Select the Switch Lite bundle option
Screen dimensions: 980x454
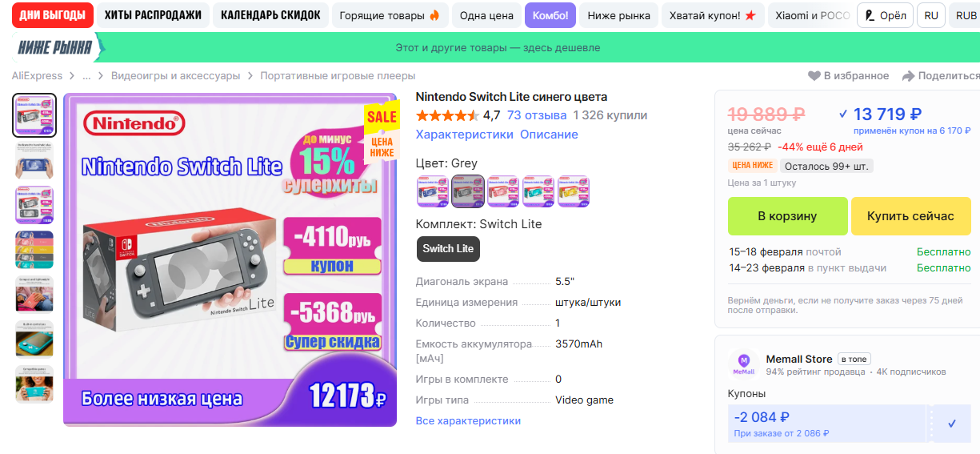448,248
